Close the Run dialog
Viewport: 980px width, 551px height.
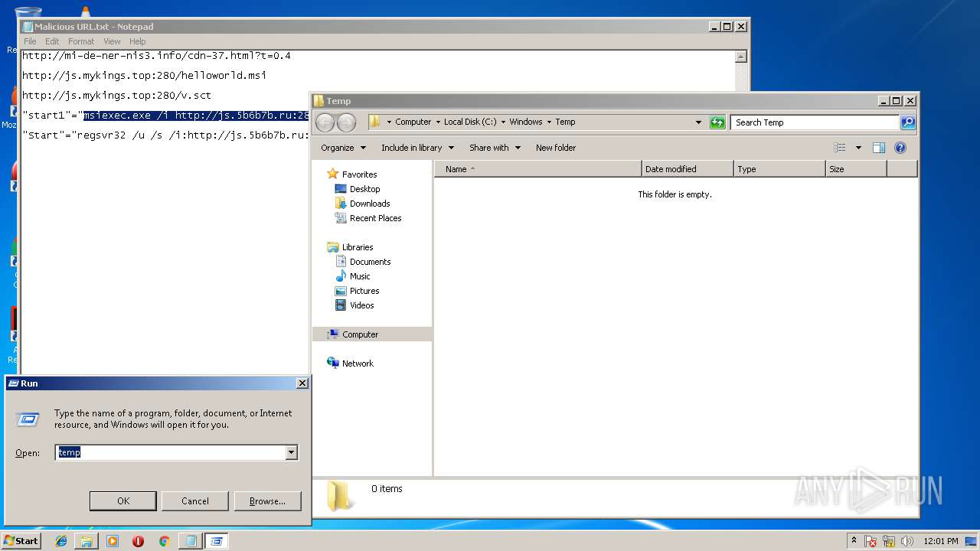click(x=302, y=383)
